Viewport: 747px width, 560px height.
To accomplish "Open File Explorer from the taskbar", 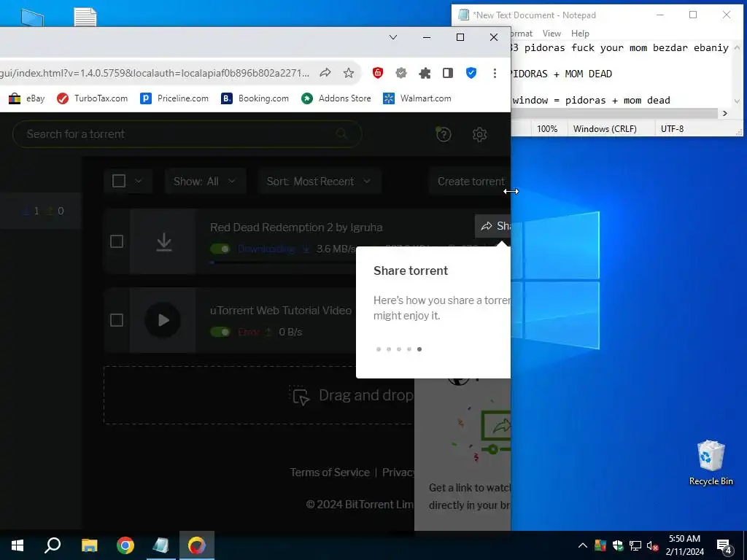I will click(89, 545).
